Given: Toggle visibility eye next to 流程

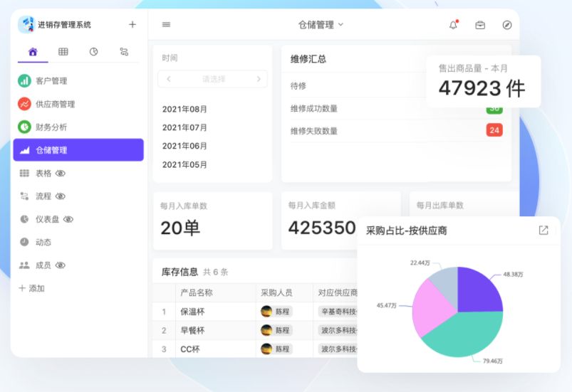Looking at the screenshot, I should coord(60,196).
